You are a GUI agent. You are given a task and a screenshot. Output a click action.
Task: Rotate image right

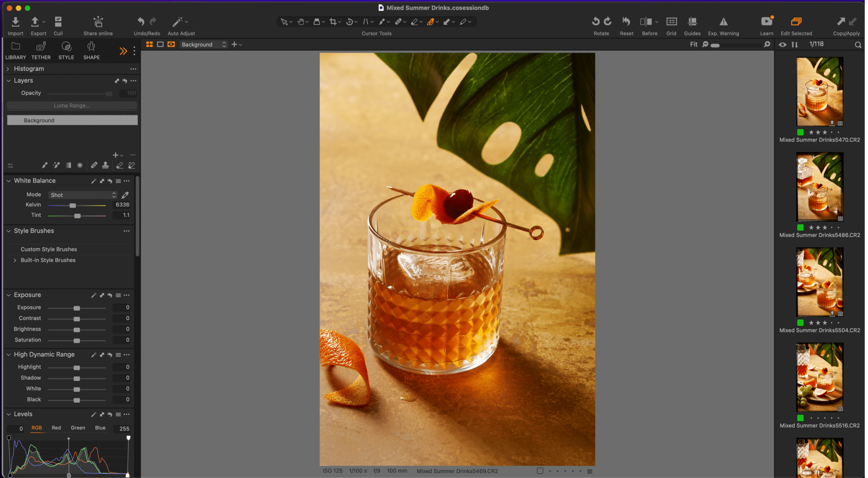coord(608,21)
